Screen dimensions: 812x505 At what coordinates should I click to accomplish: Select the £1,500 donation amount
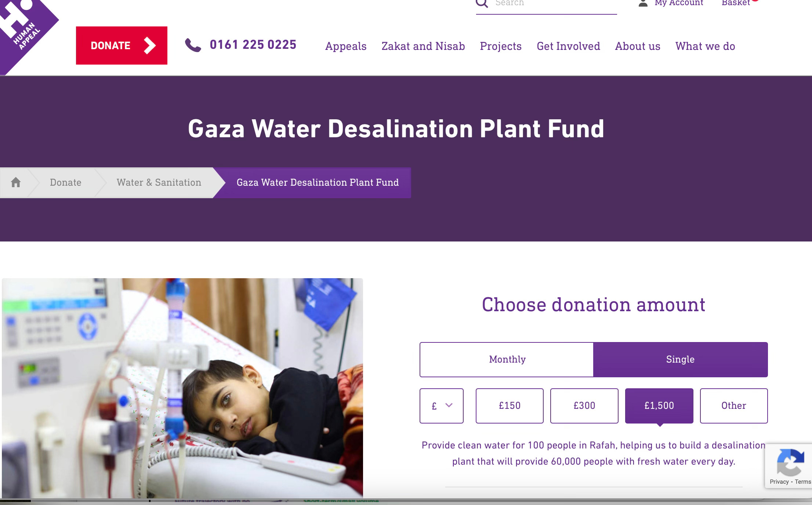[659, 406]
